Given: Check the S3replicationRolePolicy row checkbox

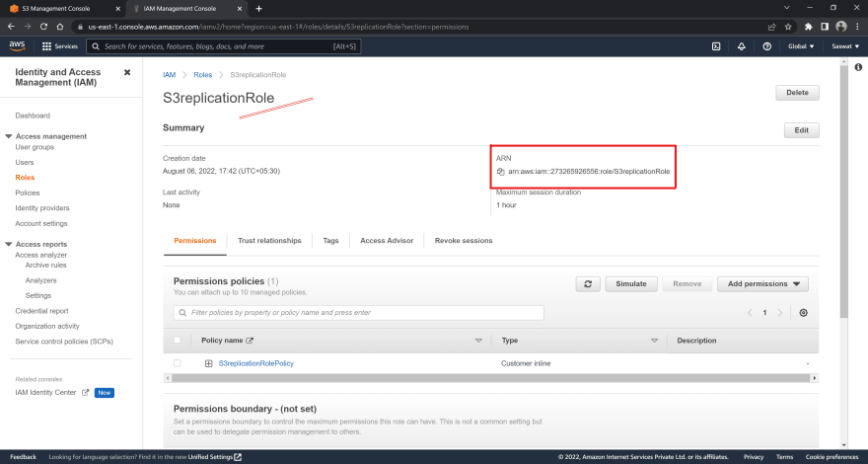Looking at the screenshot, I should click(x=178, y=363).
